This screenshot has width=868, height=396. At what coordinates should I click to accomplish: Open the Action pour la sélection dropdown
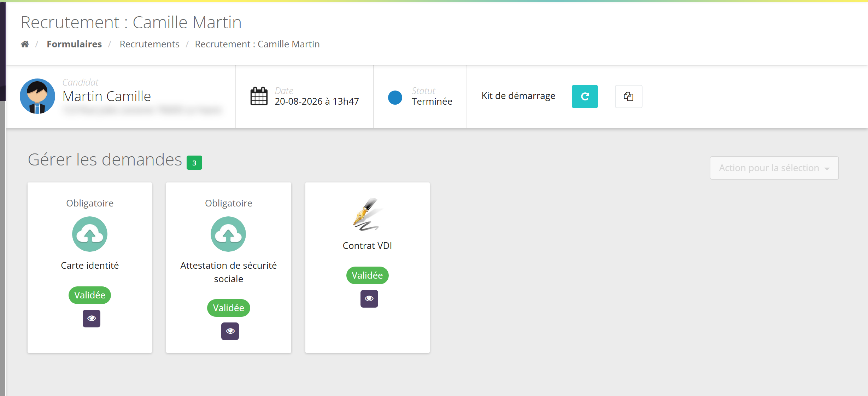click(x=774, y=168)
